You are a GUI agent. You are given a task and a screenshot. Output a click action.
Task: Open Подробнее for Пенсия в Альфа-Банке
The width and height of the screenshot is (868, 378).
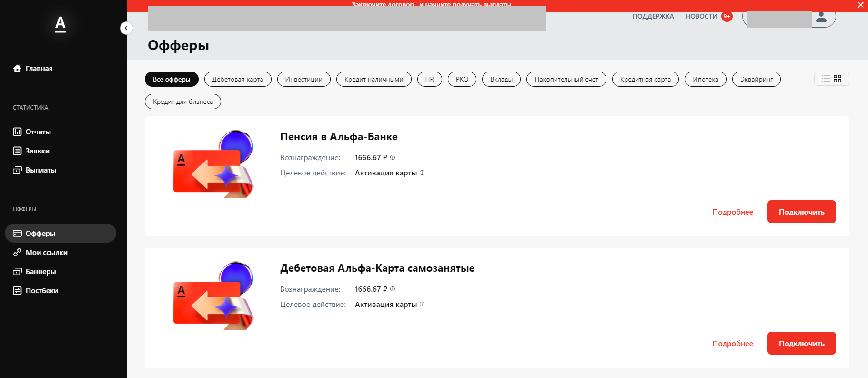(733, 212)
